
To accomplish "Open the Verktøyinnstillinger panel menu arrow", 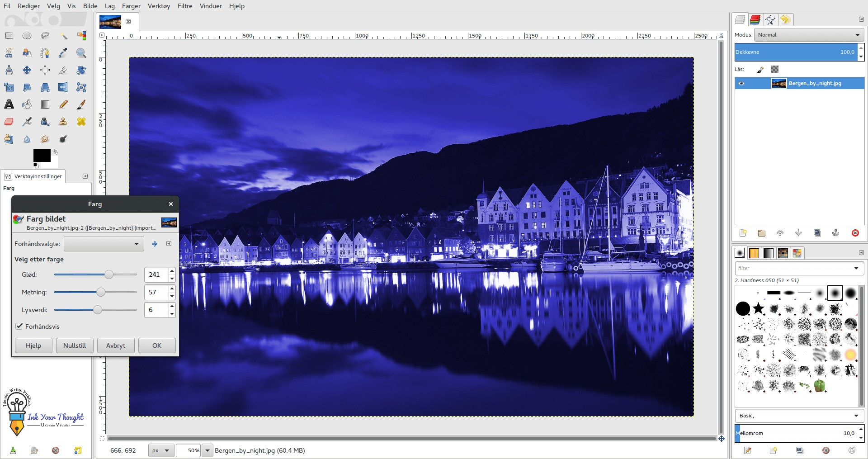I will click(x=85, y=176).
